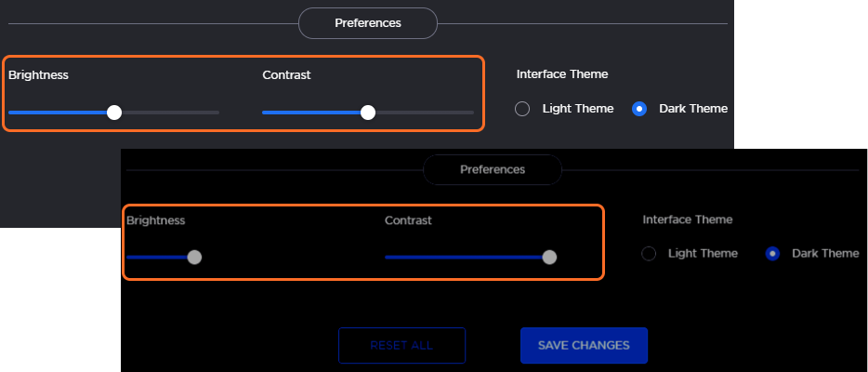Click the Brightness slider handle in the gray panel
This screenshot has height=372, width=868.
114,113
